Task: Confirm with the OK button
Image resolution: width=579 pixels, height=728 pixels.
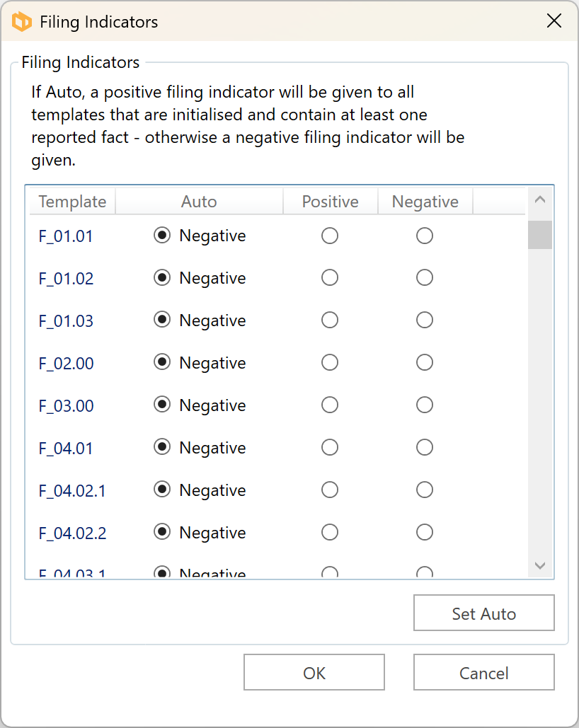Action: pos(314,673)
